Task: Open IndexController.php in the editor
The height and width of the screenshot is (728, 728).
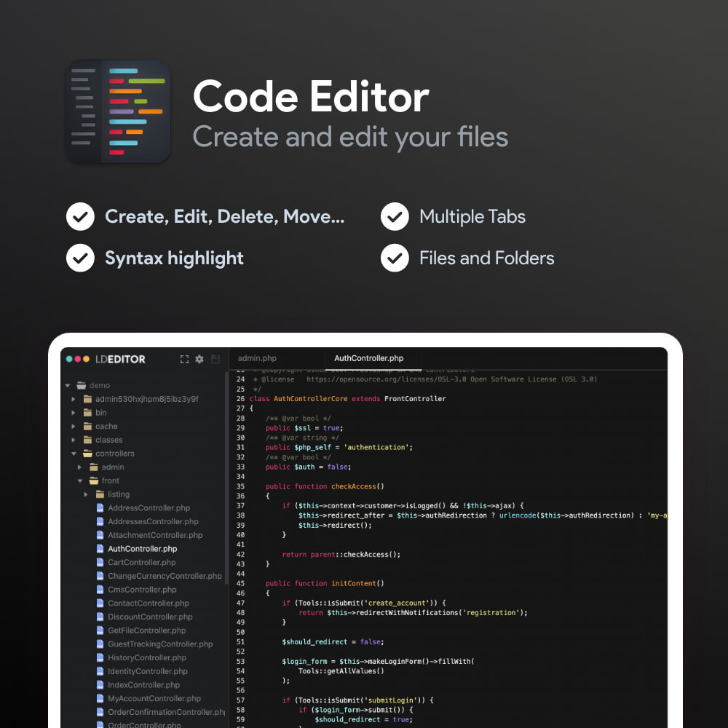Action: (x=143, y=684)
